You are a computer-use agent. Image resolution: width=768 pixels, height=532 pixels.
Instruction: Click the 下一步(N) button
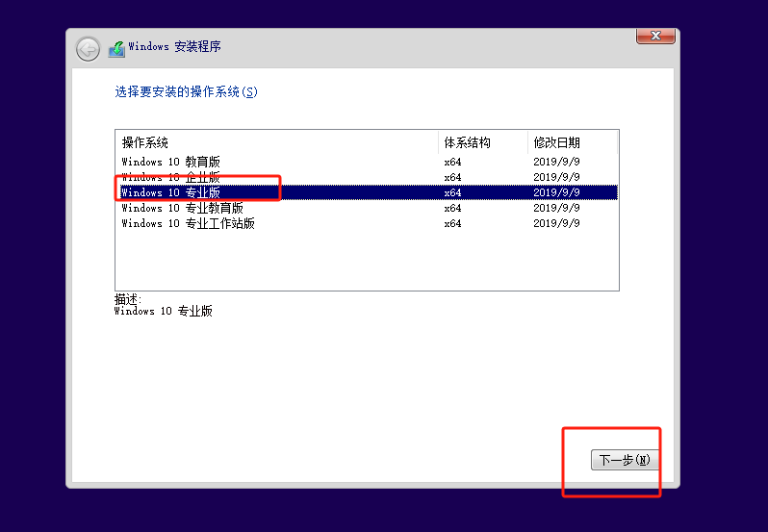click(x=625, y=460)
